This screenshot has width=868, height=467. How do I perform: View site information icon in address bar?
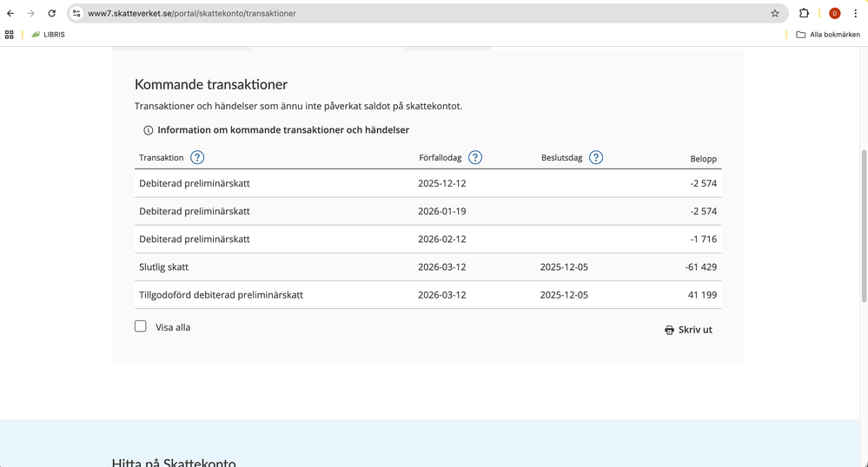76,13
